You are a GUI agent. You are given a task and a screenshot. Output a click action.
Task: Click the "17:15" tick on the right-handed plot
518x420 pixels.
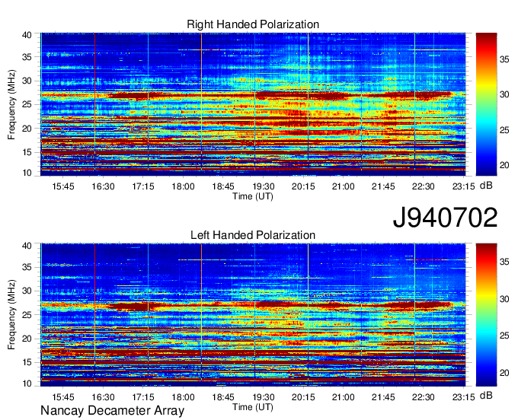(143, 186)
